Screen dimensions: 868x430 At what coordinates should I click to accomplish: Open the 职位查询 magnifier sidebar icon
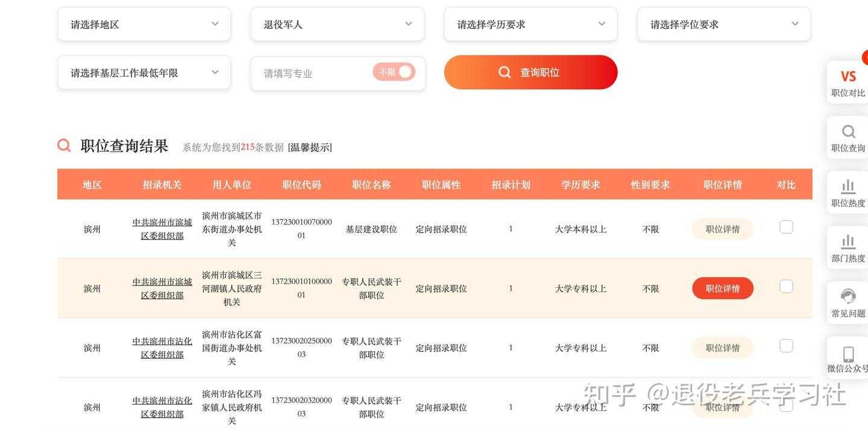(848, 137)
